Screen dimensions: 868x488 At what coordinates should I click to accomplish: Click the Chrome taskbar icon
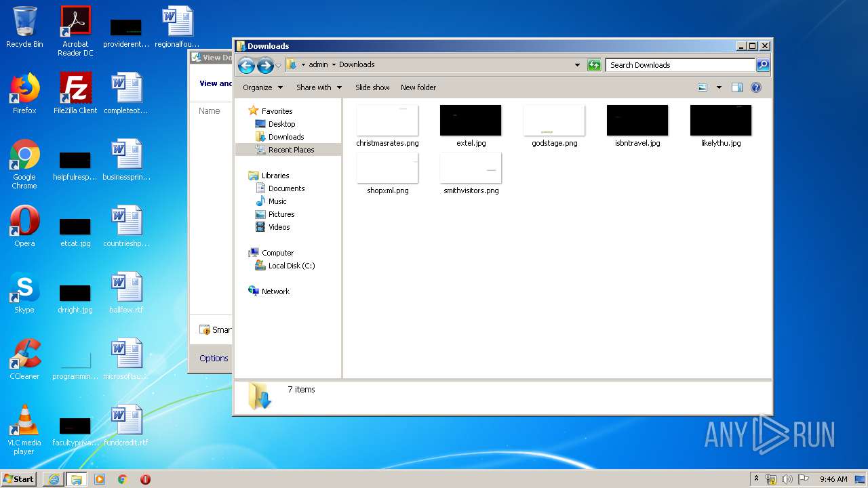(123, 479)
